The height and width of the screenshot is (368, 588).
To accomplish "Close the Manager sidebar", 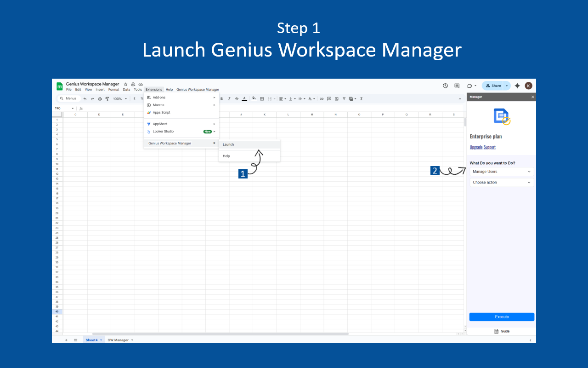I will pyautogui.click(x=533, y=97).
